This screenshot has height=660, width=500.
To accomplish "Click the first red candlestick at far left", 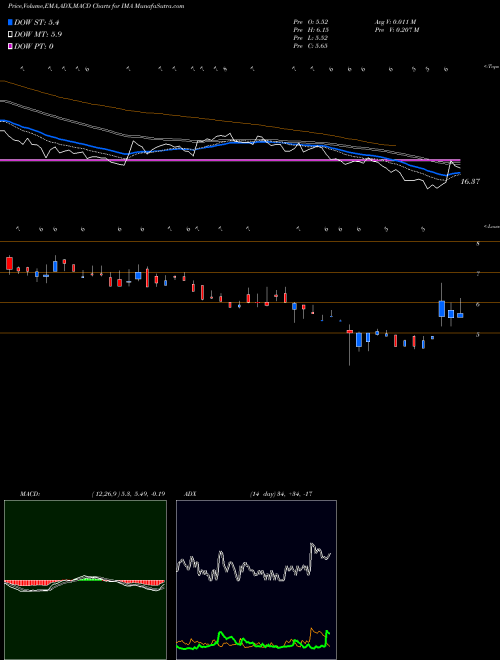I will coord(10,263).
